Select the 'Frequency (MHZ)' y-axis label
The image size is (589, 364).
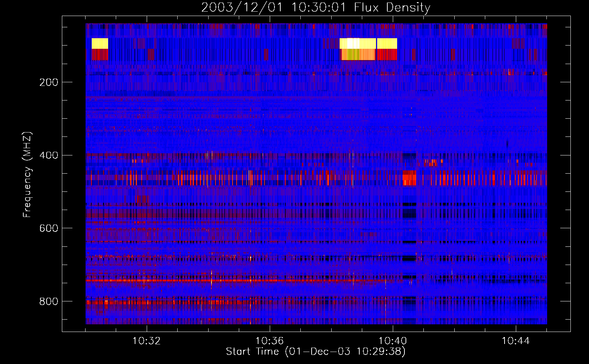pos(27,175)
